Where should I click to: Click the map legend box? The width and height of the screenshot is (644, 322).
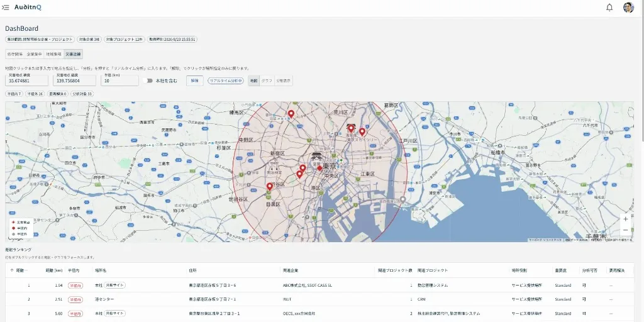21,228
